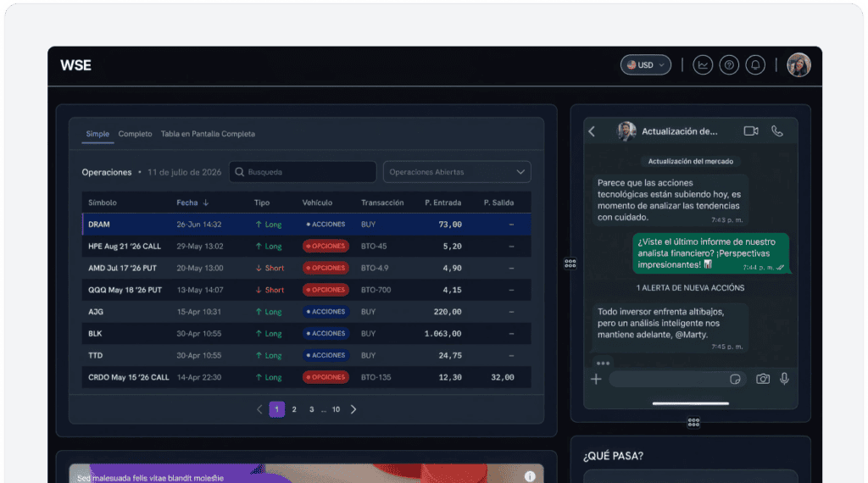Select the TTD row symbol
This screenshot has height=483, width=868.
[x=95, y=355]
